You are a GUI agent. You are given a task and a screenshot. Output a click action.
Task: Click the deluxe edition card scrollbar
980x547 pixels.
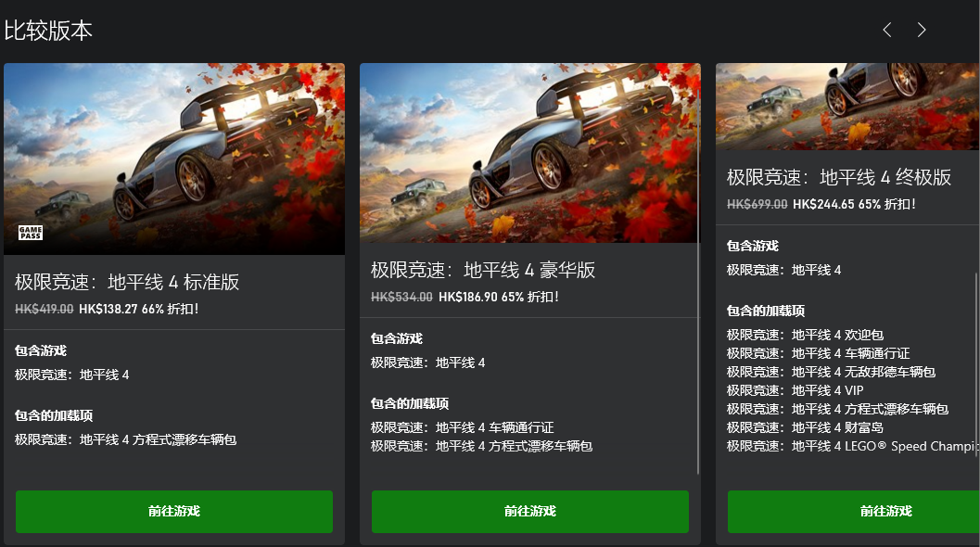(698, 281)
